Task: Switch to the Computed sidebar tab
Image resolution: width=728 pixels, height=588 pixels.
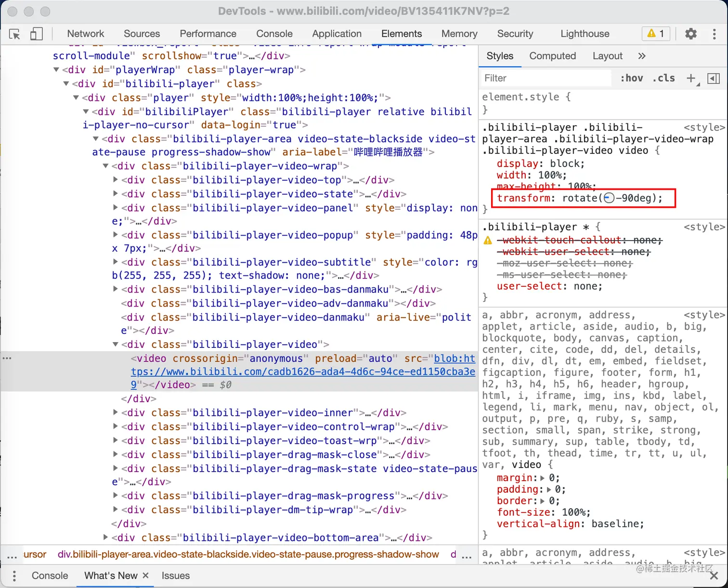Action: coord(553,56)
